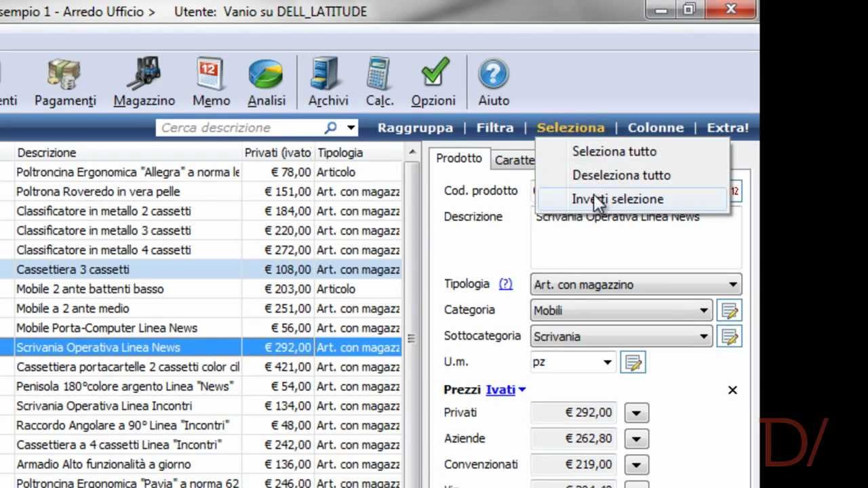868x488 pixels.
Task: Select row Poltrona Roveredo in vera pelle
Action: coord(201,192)
